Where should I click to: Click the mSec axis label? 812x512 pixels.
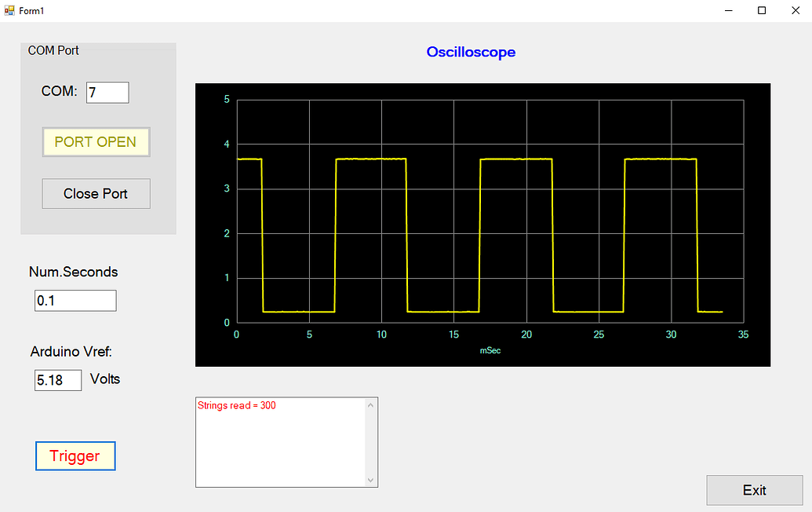[x=490, y=350]
